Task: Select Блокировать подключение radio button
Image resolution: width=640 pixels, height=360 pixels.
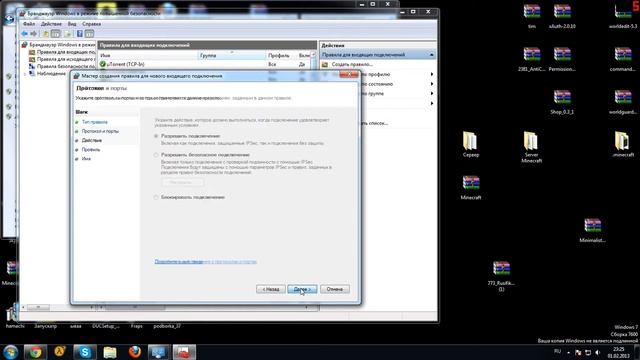Action: point(156,198)
